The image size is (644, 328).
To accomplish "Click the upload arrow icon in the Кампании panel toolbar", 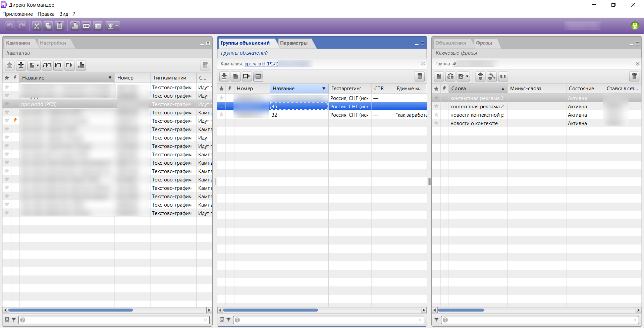I will click(9, 65).
